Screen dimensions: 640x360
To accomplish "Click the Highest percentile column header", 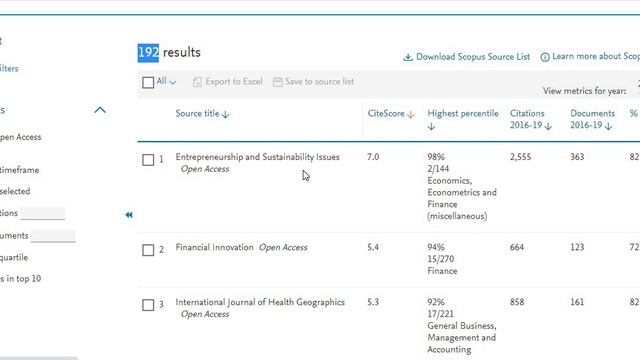I will [x=463, y=113].
